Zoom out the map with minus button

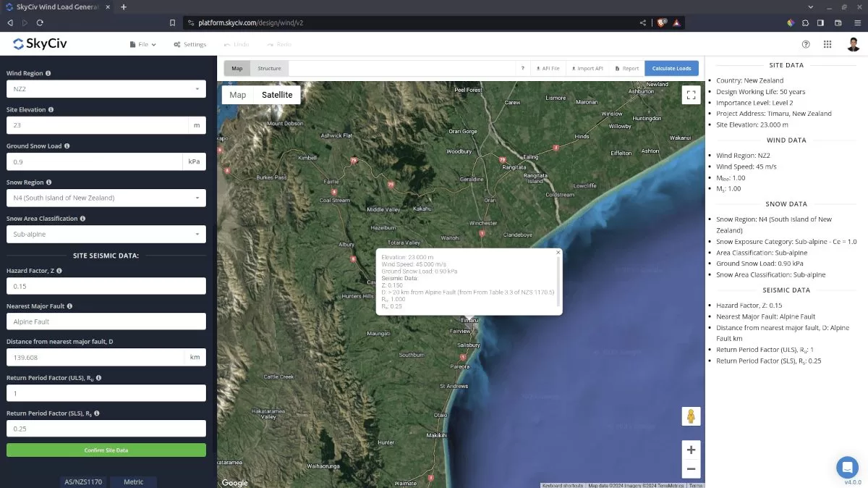691,469
